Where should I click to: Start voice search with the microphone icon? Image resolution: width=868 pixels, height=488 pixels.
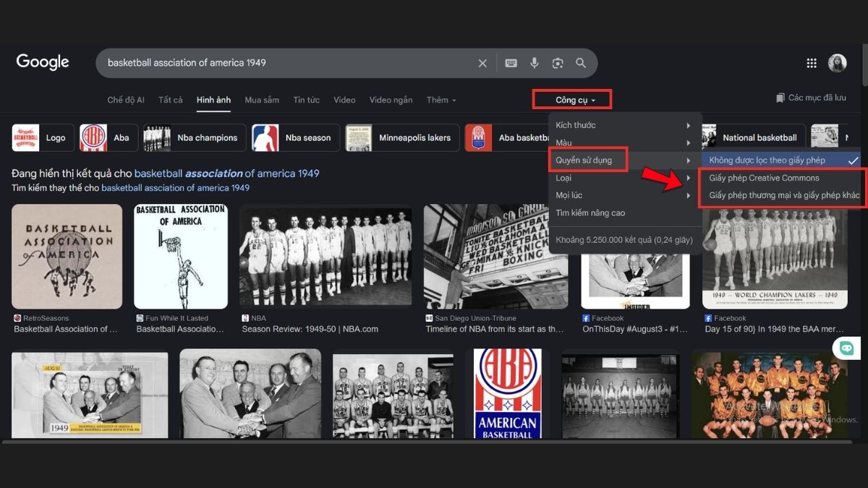point(534,63)
